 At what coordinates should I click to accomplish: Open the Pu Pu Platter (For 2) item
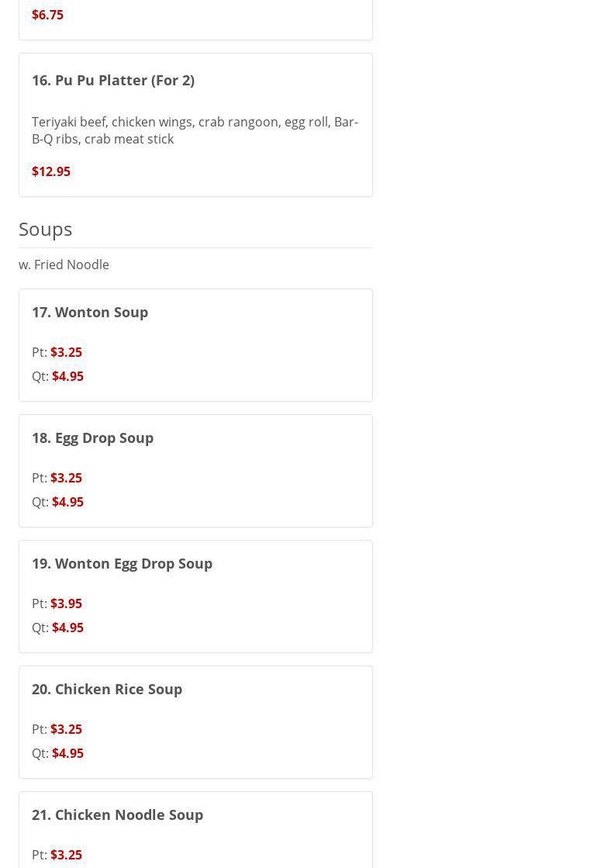click(x=113, y=80)
